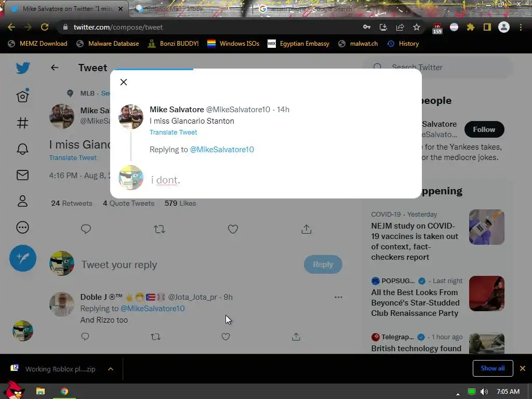This screenshot has height=399, width=532.
Task: Open NEJM study on COVID-19 story
Action: point(415,241)
